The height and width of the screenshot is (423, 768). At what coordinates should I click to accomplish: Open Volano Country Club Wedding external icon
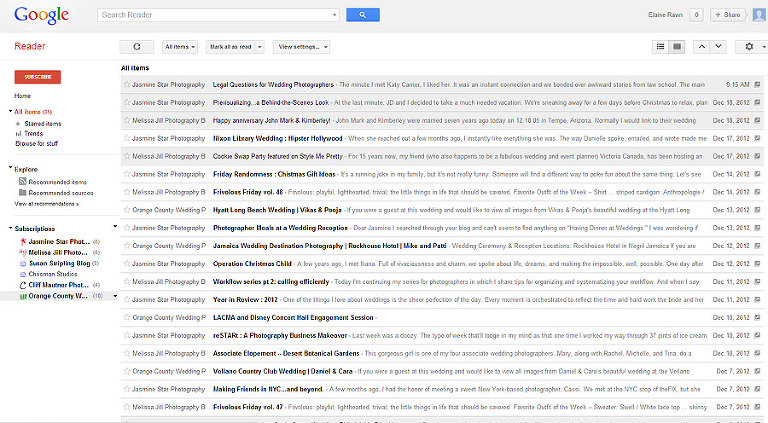coord(757,371)
